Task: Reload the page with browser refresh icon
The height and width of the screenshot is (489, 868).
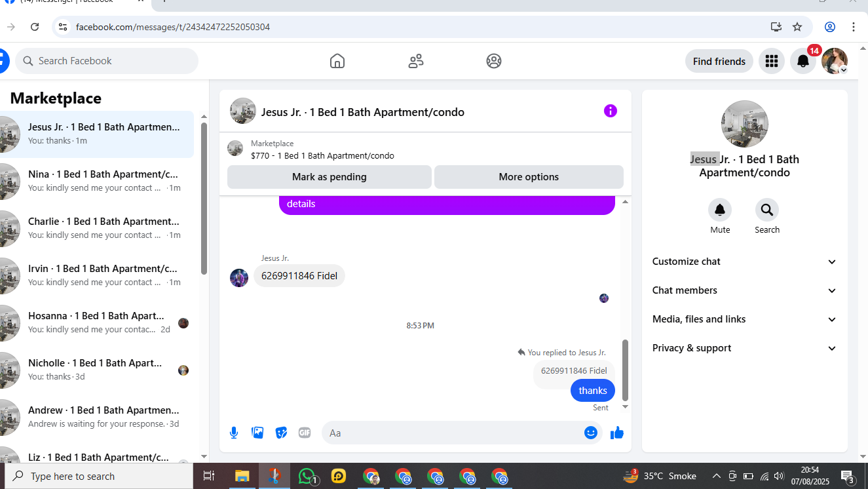Action: [35, 27]
